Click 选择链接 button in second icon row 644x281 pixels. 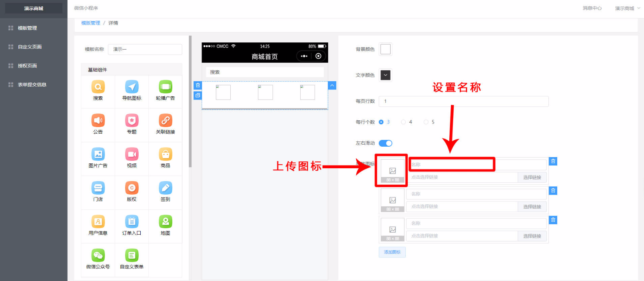point(532,207)
